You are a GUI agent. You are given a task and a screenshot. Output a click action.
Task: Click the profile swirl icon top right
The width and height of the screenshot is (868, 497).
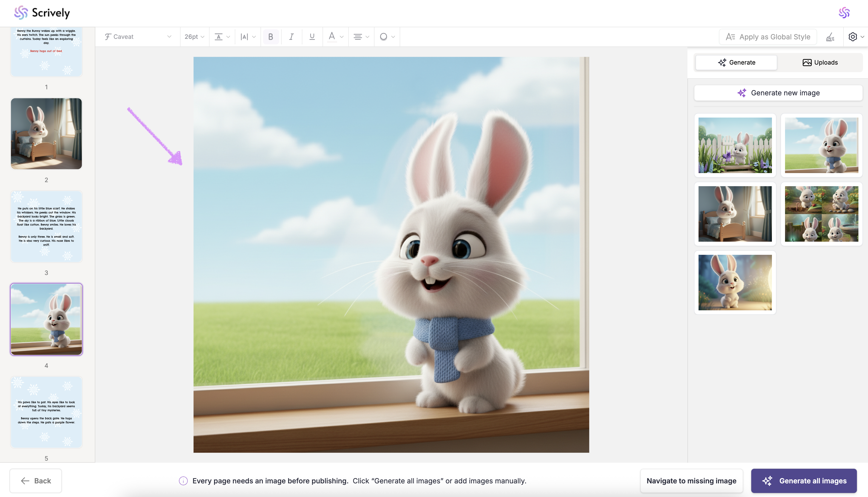click(x=844, y=13)
